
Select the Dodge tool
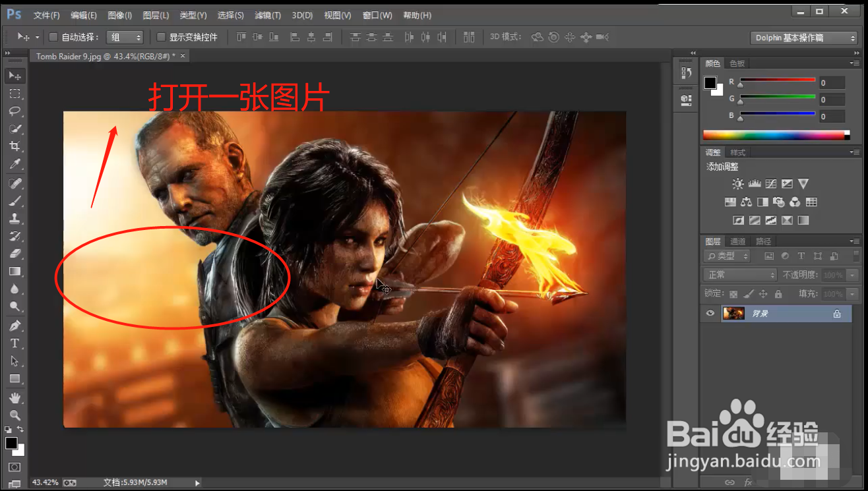[x=15, y=306]
